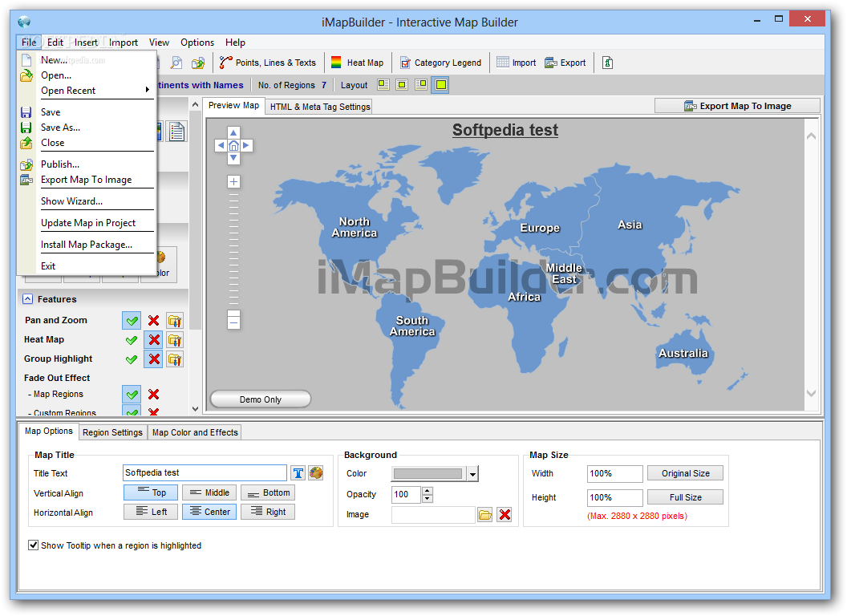Pan the map down with arrow
The width and height of the screenshot is (847, 616).
pyautogui.click(x=233, y=158)
